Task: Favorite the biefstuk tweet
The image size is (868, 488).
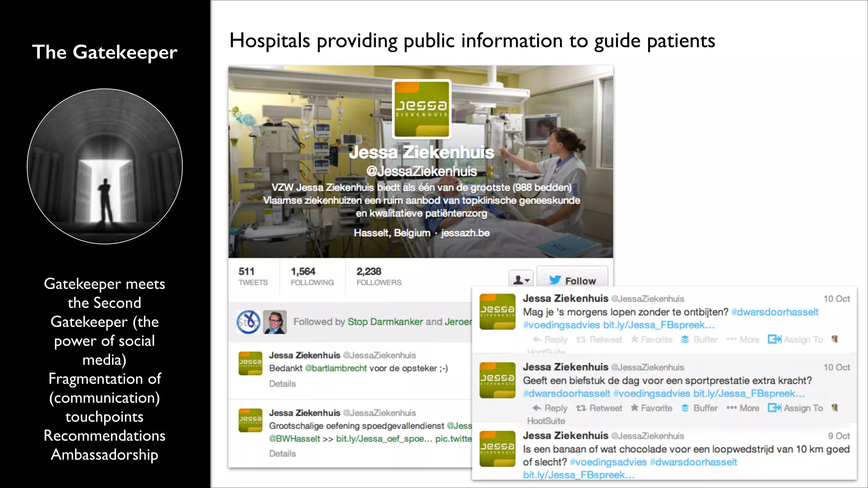Action: (x=651, y=408)
